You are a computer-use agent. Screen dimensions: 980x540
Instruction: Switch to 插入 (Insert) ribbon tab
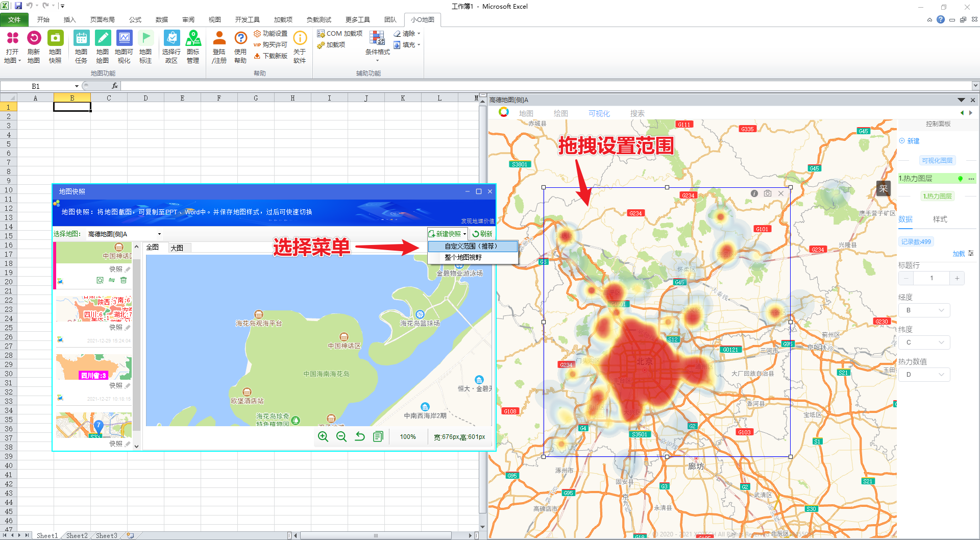tap(70, 20)
